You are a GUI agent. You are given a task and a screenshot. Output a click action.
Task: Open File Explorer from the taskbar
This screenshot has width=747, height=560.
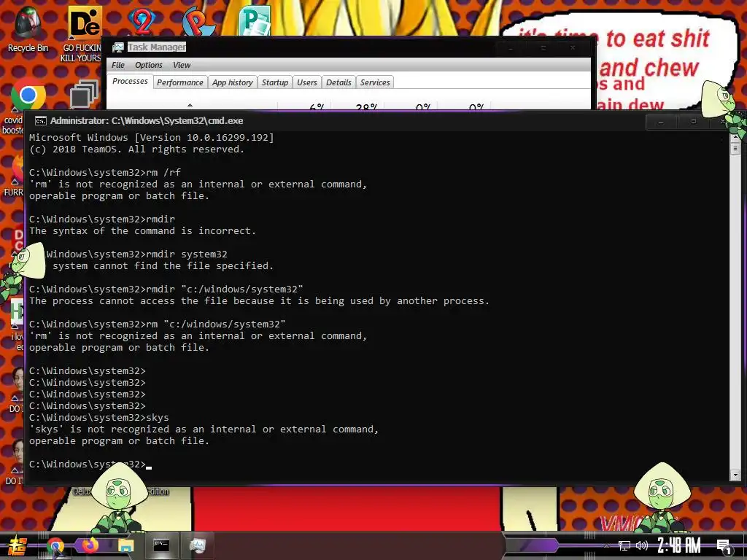click(125, 545)
